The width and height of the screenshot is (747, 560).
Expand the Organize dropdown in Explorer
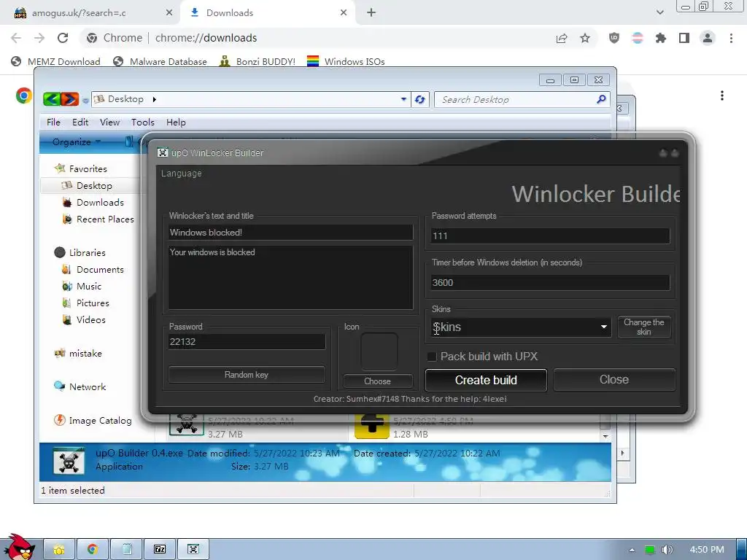(x=76, y=142)
